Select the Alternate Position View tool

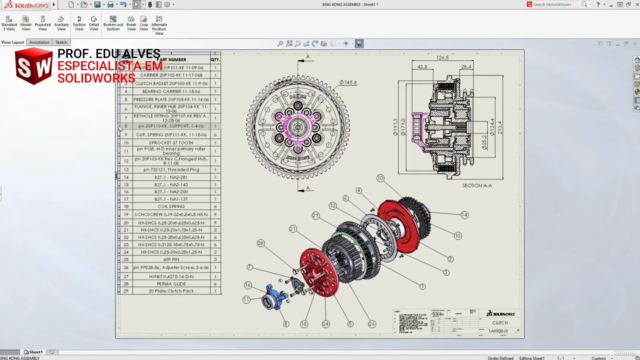[159, 25]
